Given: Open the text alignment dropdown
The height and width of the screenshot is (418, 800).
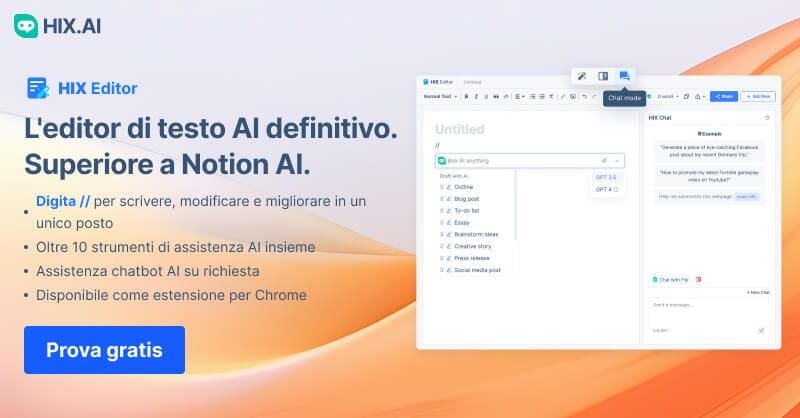Looking at the screenshot, I should pos(519,96).
